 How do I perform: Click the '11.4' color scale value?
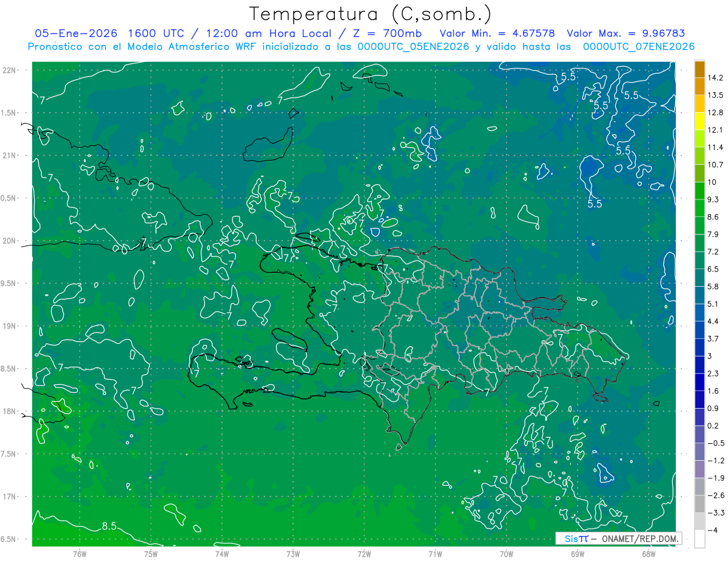point(716,147)
